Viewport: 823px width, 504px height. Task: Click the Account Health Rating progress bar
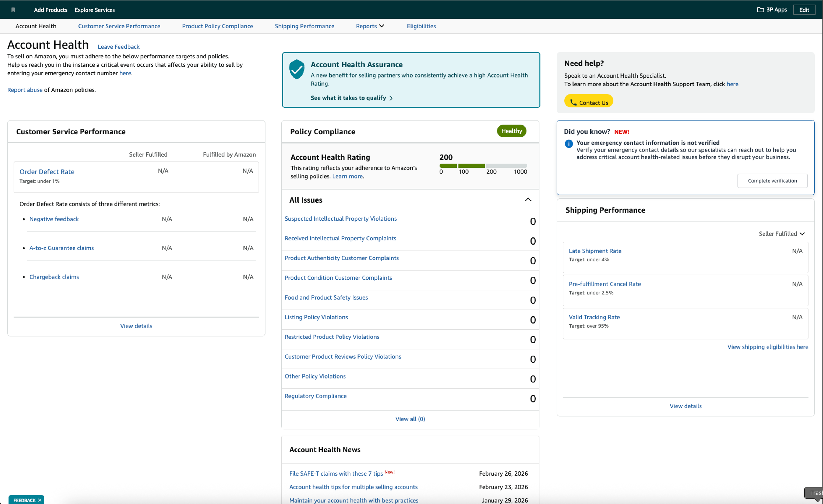(483, 166)
